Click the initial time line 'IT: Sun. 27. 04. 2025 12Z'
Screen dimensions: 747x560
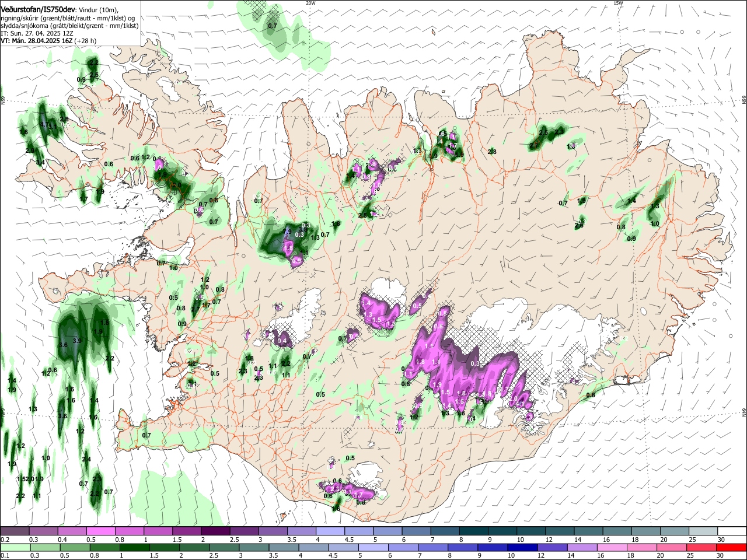pyautogui.click(x=37, y=33)
